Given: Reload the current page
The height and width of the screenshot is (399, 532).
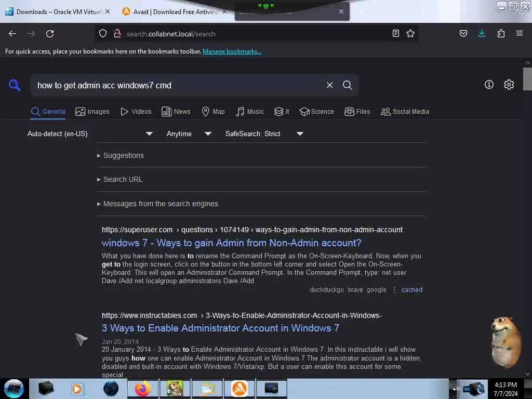Looking at the screenshot, I should coord(50,34).
